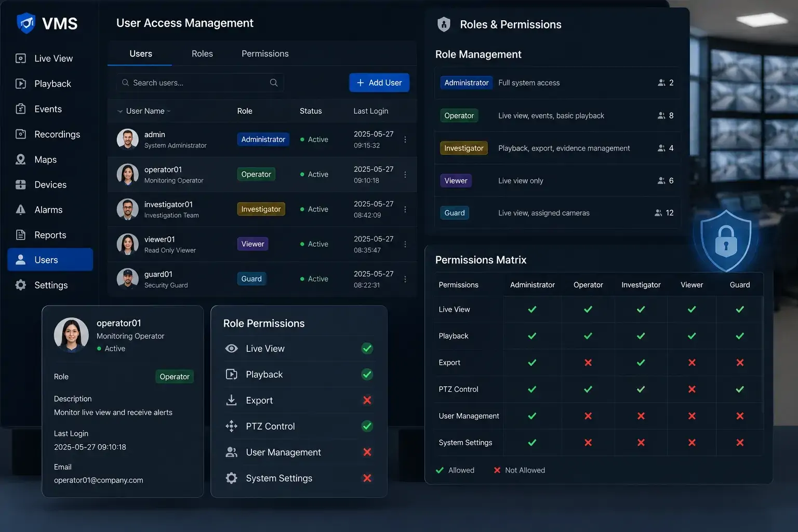Image resolution: width=798 pixels, height=532 pixels.
Task: Click the search magnifier icon at field's right
Action: click(274, 83)
